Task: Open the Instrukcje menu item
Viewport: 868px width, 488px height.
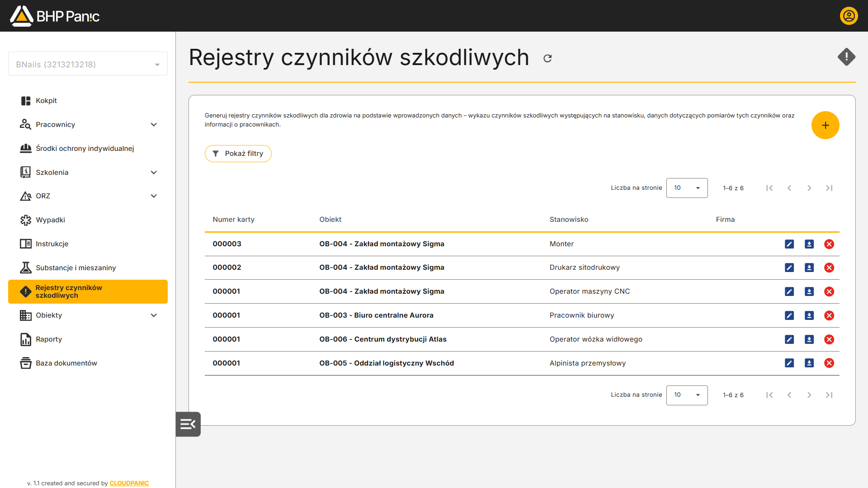Action: pos(88,244)
